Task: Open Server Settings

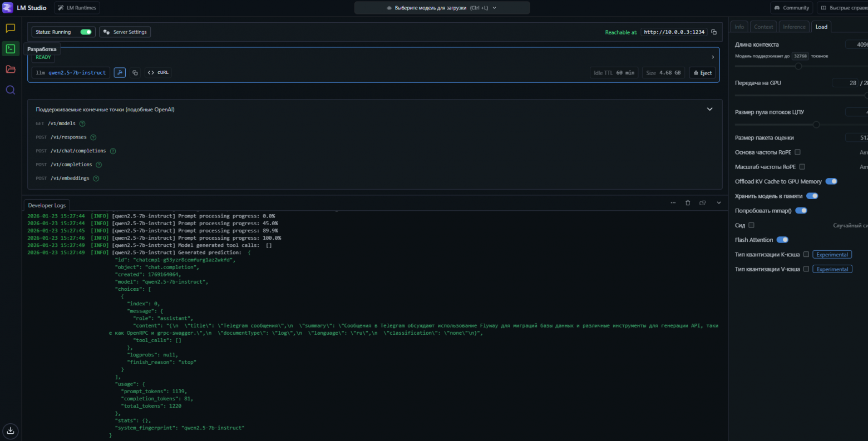Action: (125, 32)
